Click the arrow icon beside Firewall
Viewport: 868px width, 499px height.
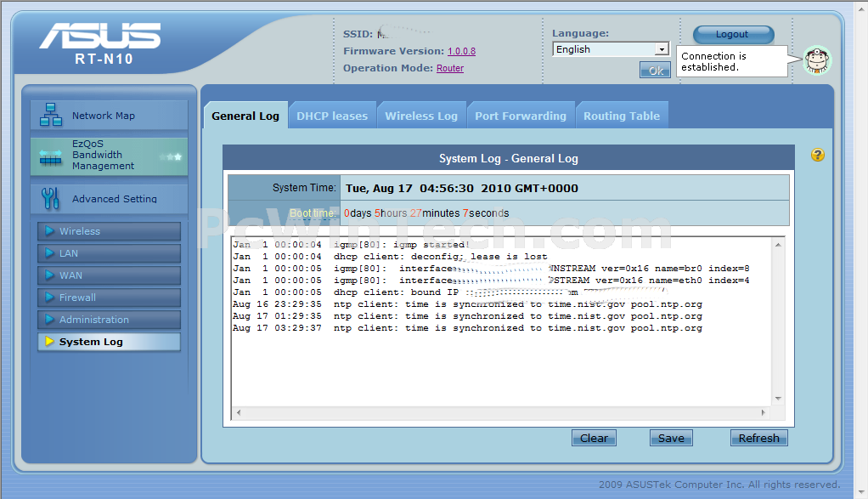click(49, 297)
